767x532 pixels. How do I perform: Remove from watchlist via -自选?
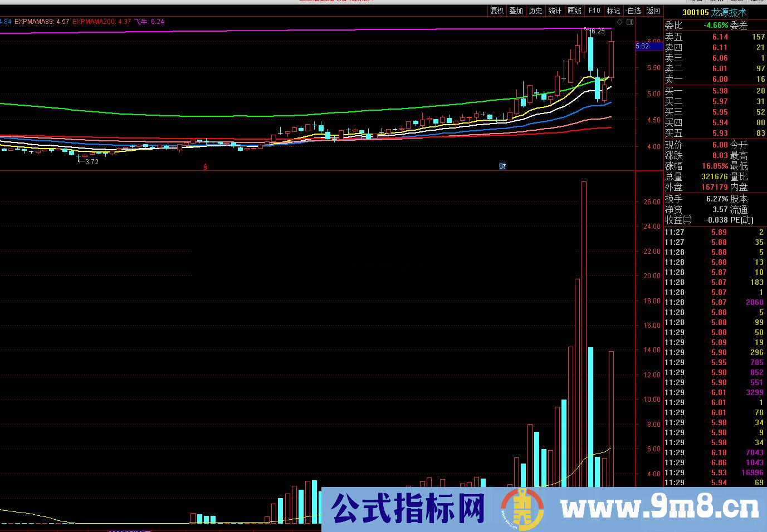pos(633,11)
